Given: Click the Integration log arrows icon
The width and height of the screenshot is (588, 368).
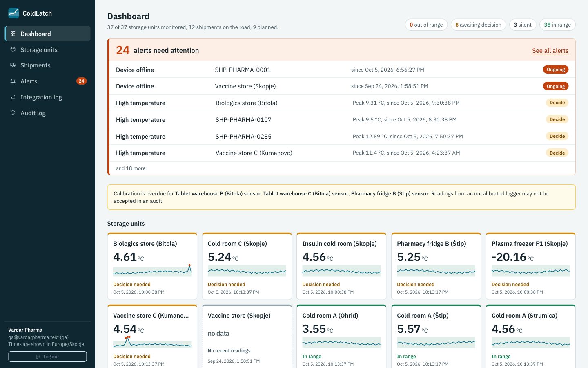Looking at the screenshot, I should pos(13,97).
